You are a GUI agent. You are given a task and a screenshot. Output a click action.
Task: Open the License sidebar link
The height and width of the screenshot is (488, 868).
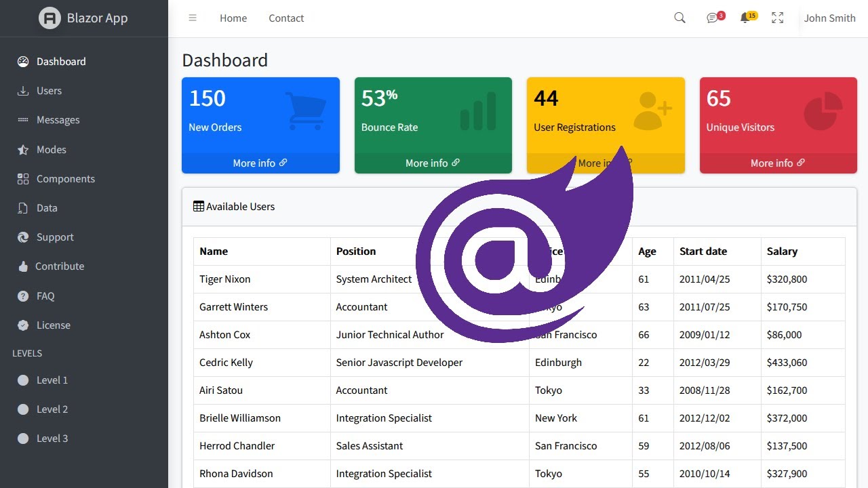pyautogui.click(x=84, y=325)
